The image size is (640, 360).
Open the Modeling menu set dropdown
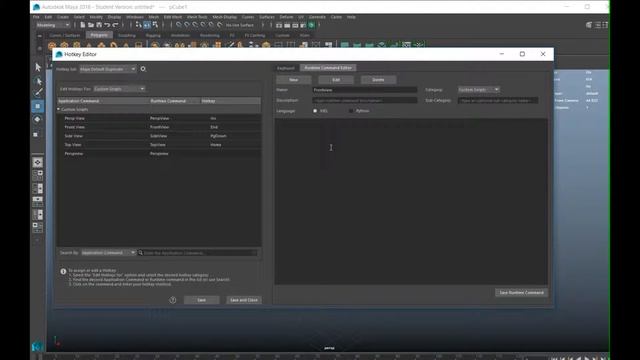(x=53, y=25)
